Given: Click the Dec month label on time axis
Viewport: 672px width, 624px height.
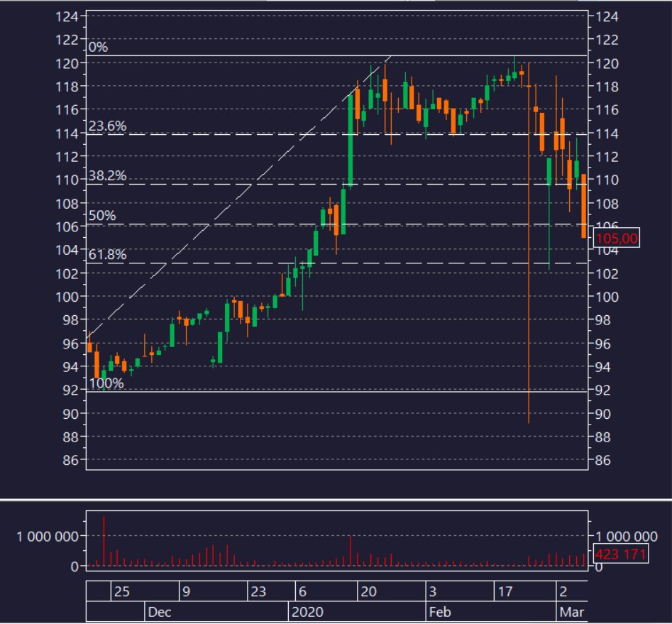Looking at the screenshot, I should point(160,612).
